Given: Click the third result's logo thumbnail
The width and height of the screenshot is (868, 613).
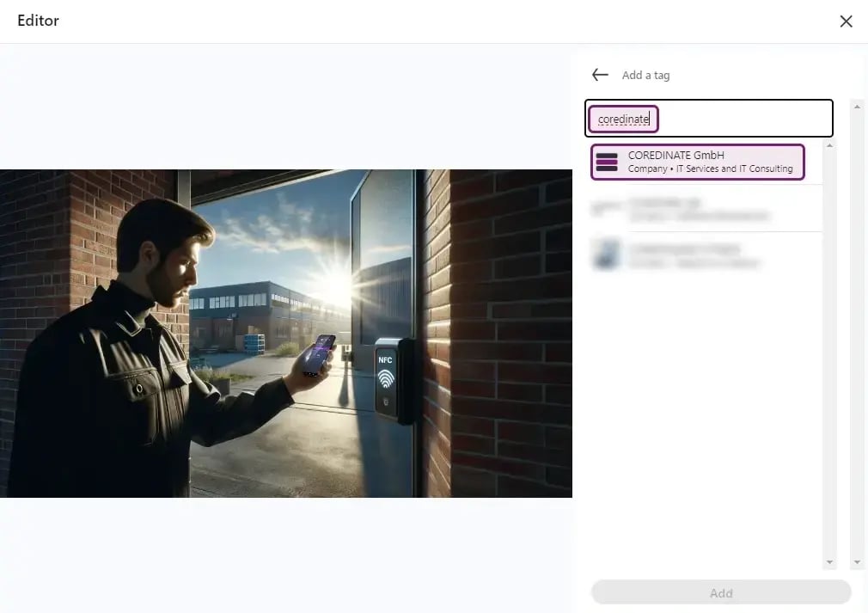Looking at the screenshot, I should coord(606,255).
